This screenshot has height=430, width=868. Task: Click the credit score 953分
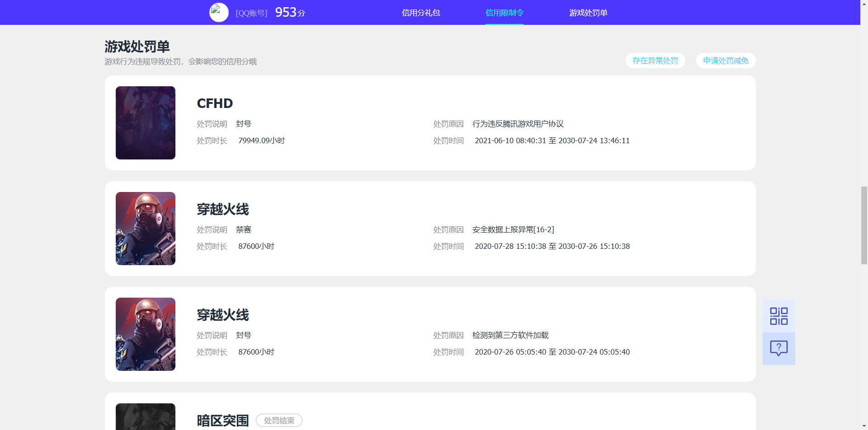[290, 12]
